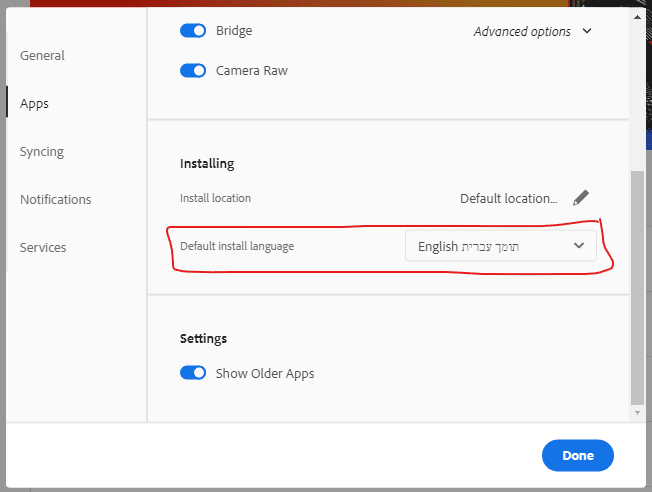Click the Bridge app label
The image size is (652, 492).
point(234,31)
